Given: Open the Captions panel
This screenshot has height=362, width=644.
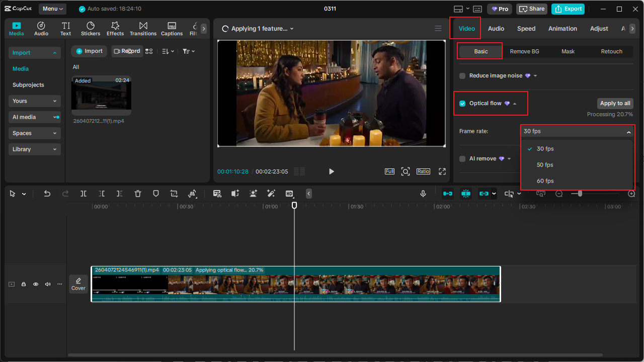Looking at the screenshot, I should click(x=172, y=29).
